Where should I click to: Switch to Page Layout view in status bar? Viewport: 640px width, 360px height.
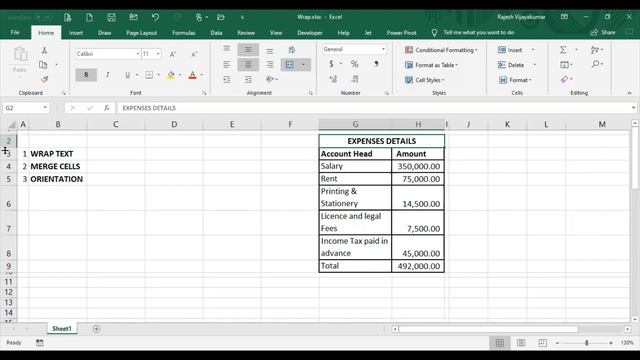[x=521, y=343]
